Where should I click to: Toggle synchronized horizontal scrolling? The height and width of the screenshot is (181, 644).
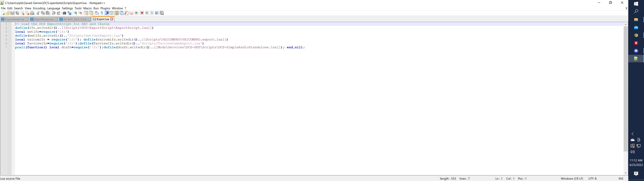[x=91, y=13]
